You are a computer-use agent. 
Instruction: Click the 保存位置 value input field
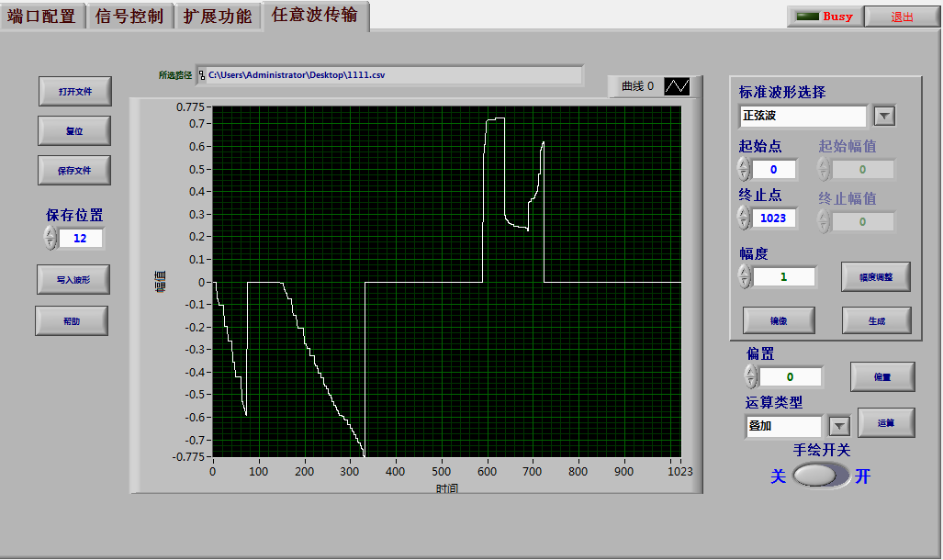click(81, 239)
